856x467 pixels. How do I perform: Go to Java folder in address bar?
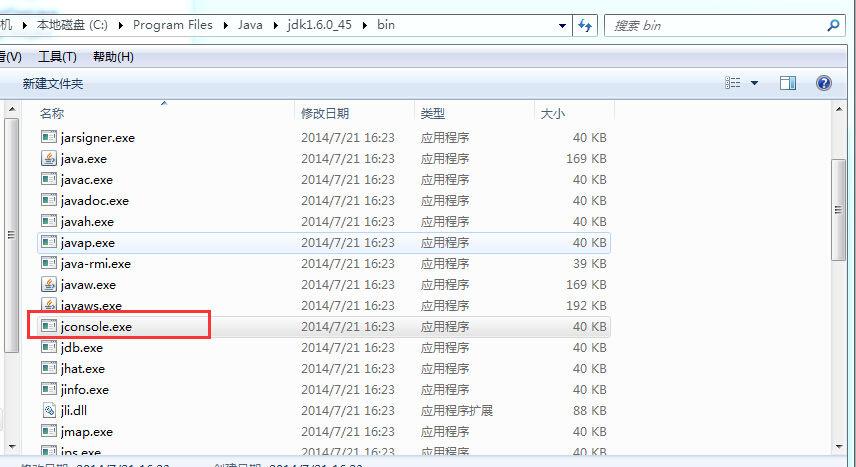(x=250, y=25)
